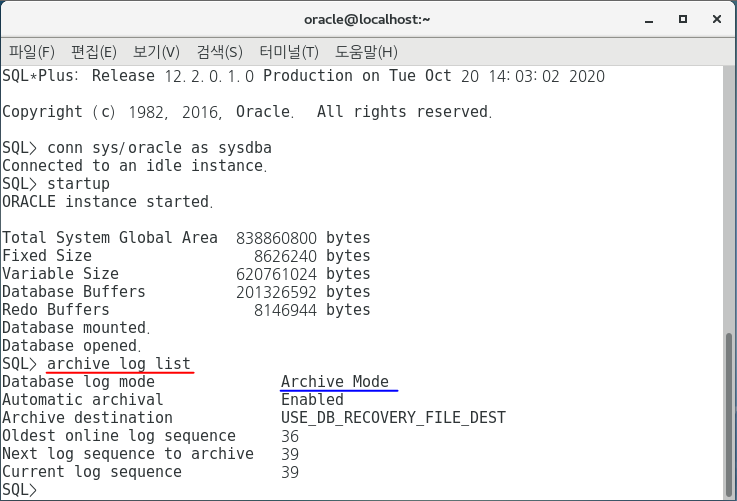The width and height of the screenshot is (737, 501).
Task: Click the '8146944' Redo Buffers value
Action: click(x=285, y=310)
